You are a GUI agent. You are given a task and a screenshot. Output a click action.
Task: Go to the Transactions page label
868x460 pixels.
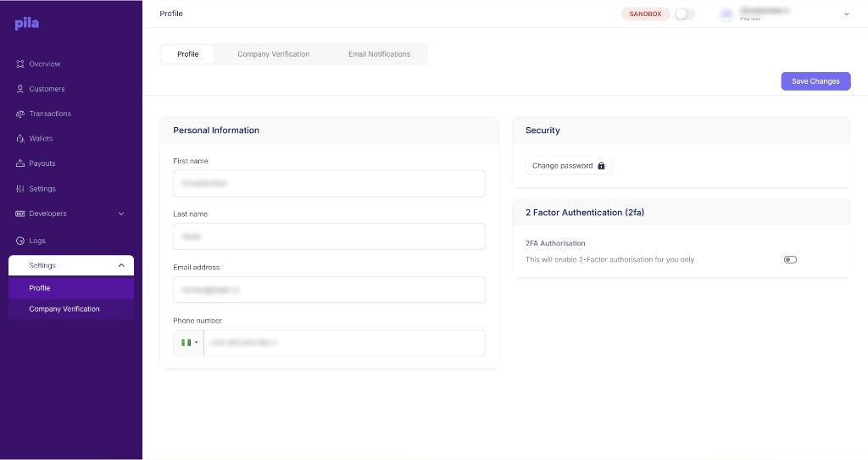point(50,114)
